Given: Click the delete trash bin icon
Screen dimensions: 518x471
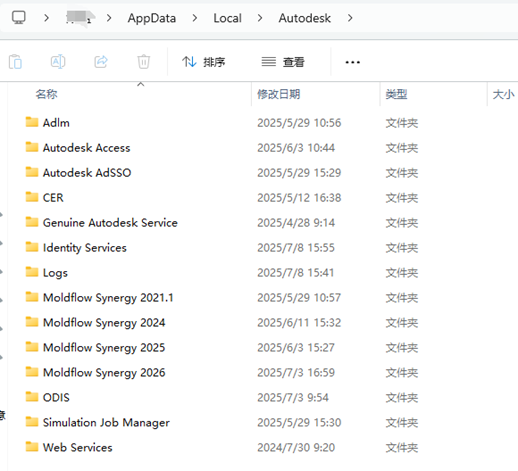Looking at the screenshot, I should coord(144,62).
